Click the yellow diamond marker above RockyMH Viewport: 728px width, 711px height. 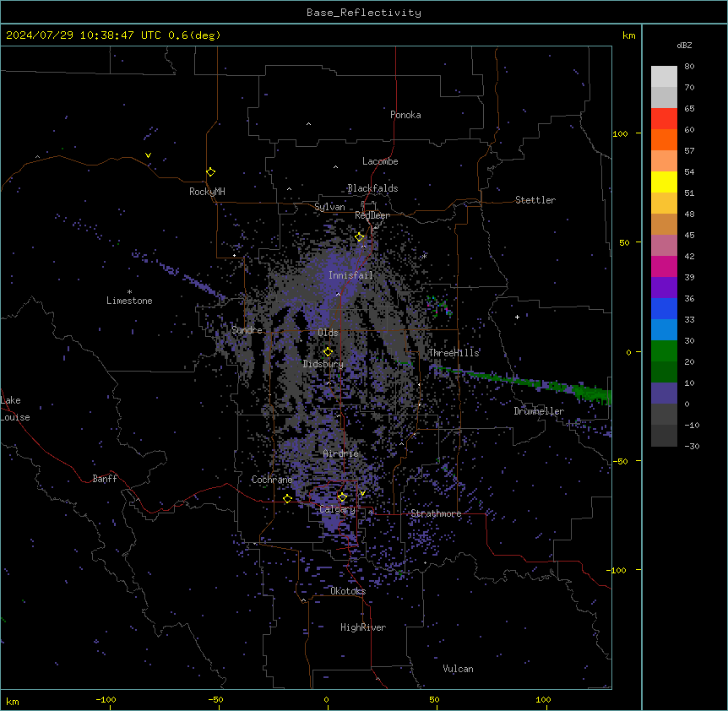point(210,172)
